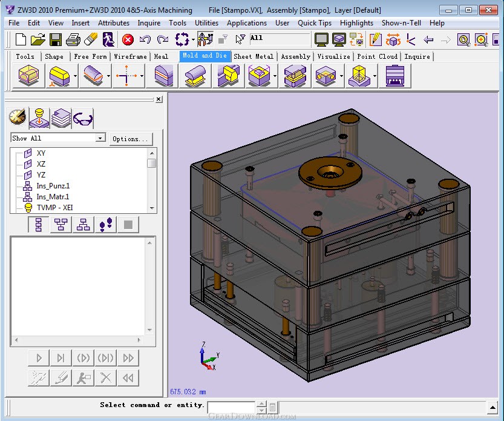Click the pliers tools icon
504x421 pixels.
(205, 39)
